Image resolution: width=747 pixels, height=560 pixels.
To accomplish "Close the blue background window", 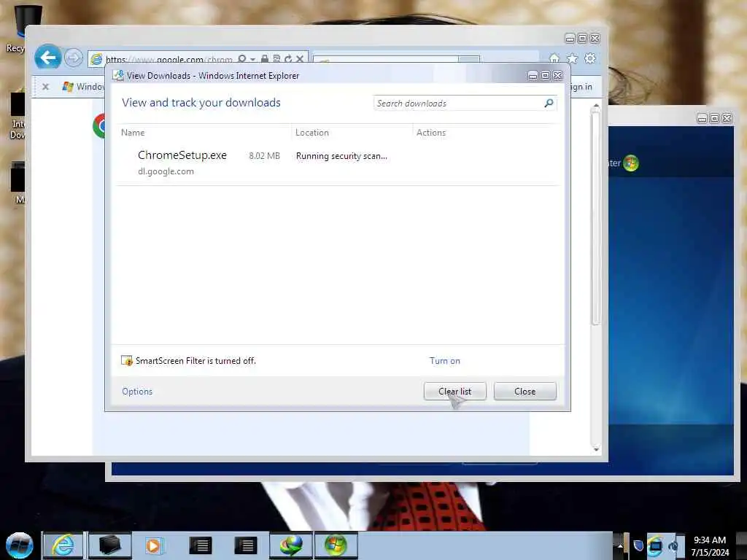I will [727, 119].
